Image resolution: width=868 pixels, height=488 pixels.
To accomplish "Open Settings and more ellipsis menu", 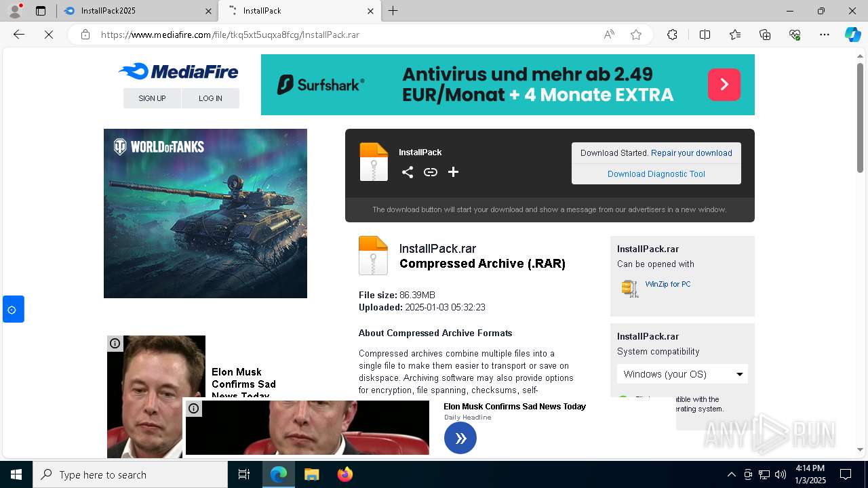I will pyautogui.click(x=825, y=35).
